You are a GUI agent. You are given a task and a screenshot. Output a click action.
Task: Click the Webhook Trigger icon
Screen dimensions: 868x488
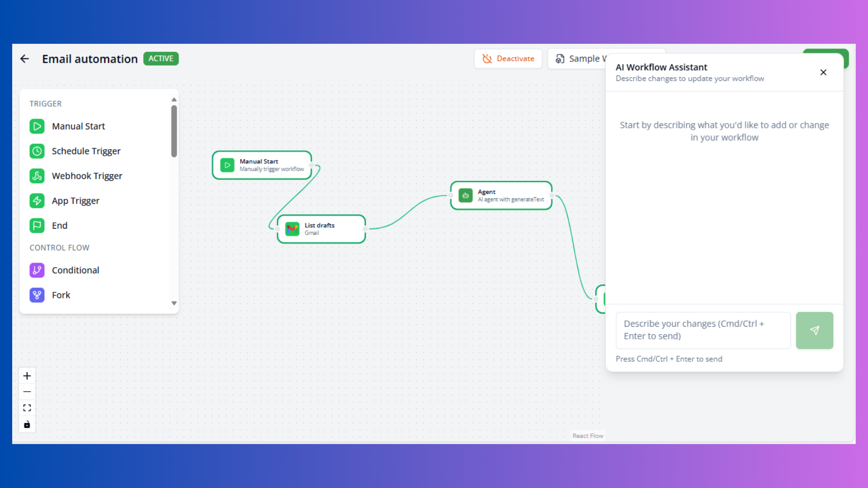37,176
